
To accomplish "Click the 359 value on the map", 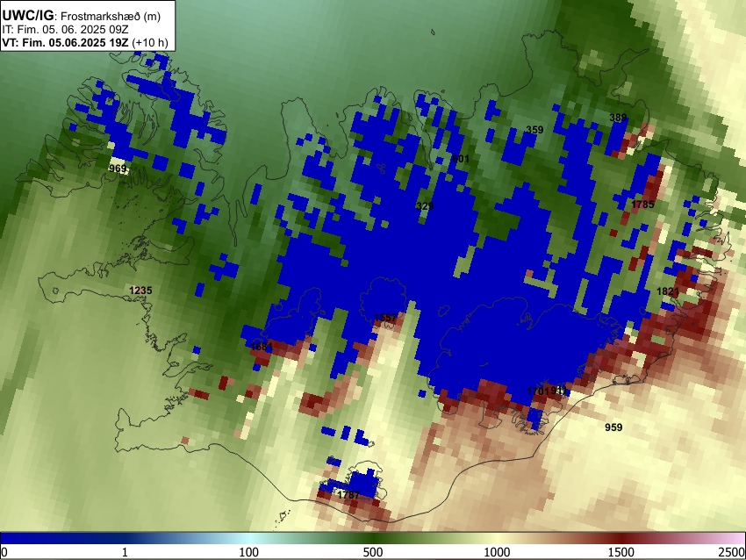I will point(534,129).
